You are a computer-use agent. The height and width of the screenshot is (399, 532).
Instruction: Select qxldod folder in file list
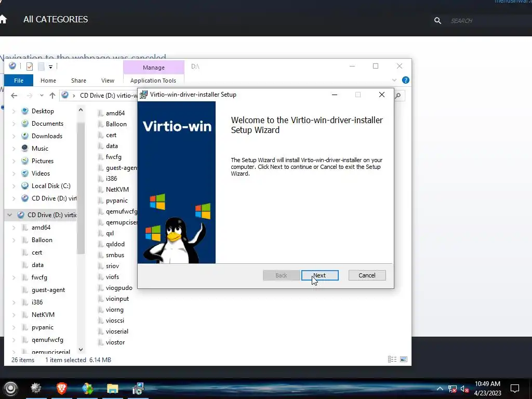[115, 244]
